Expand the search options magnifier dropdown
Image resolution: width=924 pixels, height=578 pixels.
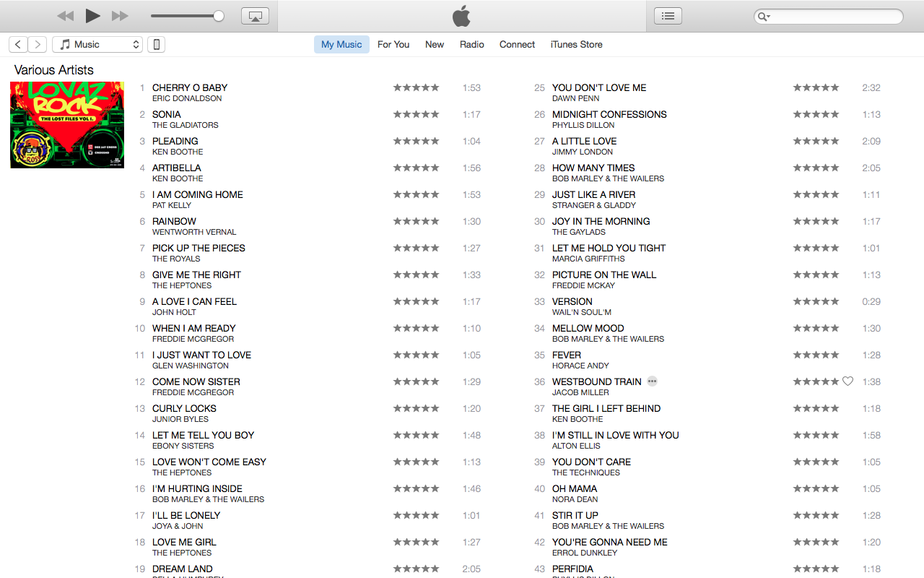(763, 17)
